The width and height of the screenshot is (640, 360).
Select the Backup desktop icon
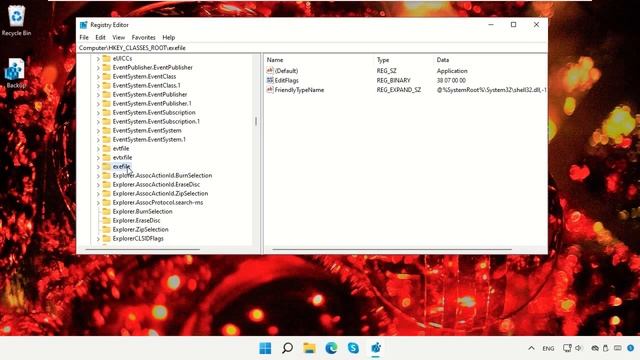(16, 73)
